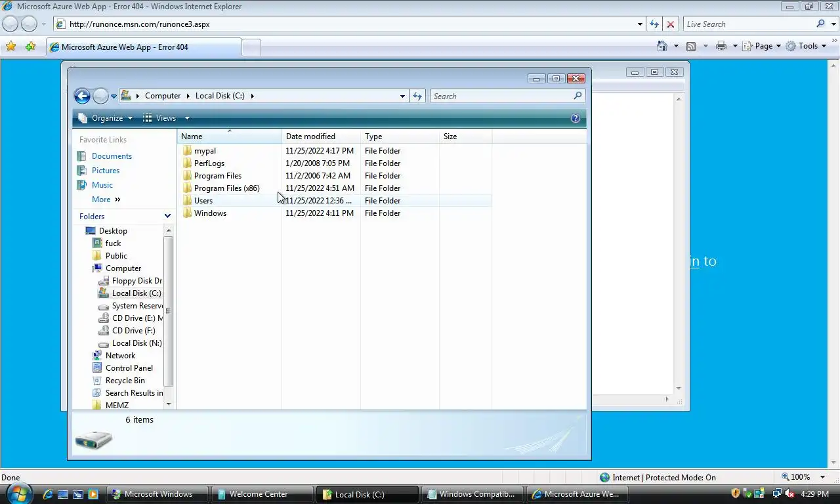Click Switch between windows Quick Launch icon
The image size is (840, 504).
78,494
